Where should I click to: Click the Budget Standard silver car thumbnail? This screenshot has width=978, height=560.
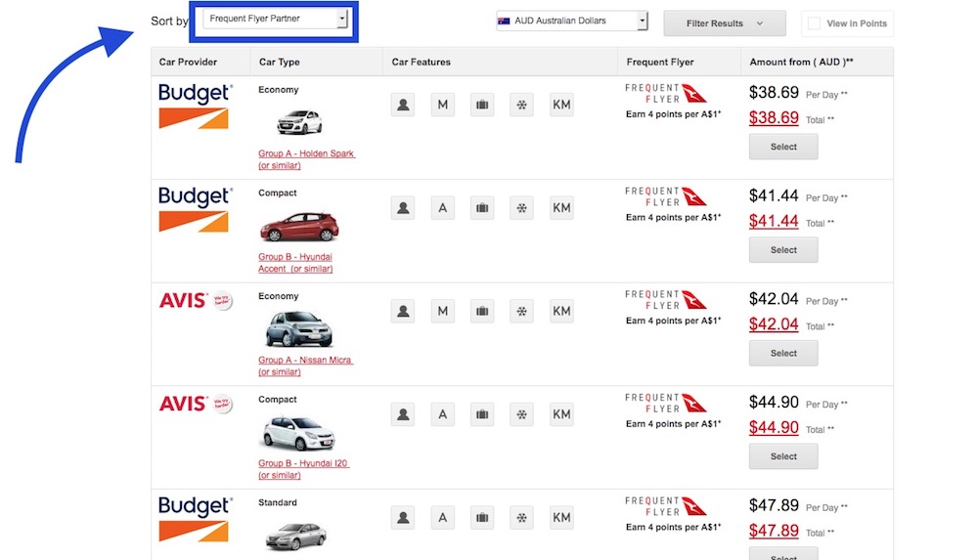(295, 537)
